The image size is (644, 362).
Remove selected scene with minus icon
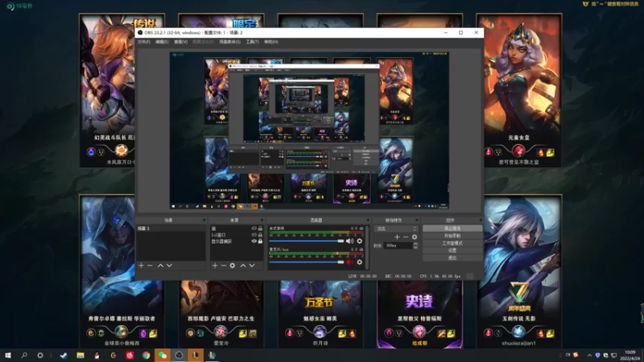(150, 265)
